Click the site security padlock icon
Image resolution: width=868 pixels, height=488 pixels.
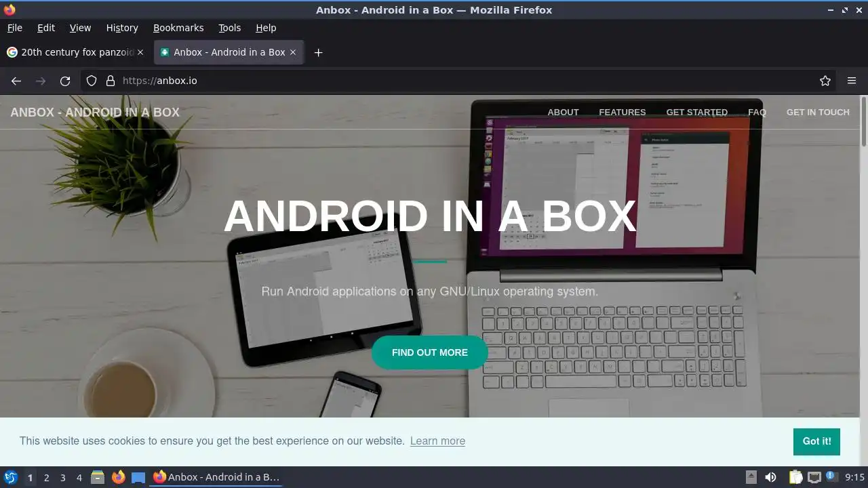tap(111, 81)
